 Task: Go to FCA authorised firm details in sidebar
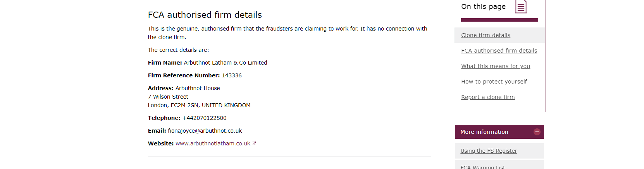point(499,51)
